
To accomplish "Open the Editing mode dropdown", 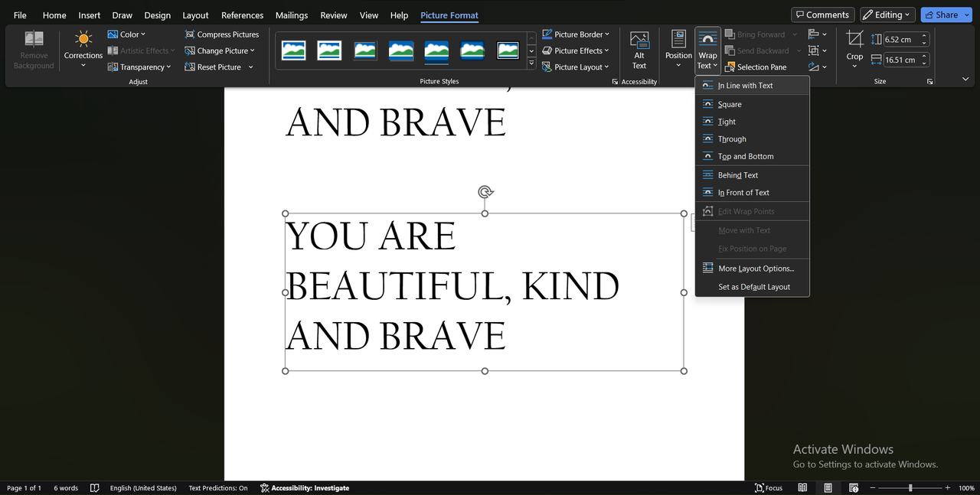I will pyautogui.click(x=888, y=15).
